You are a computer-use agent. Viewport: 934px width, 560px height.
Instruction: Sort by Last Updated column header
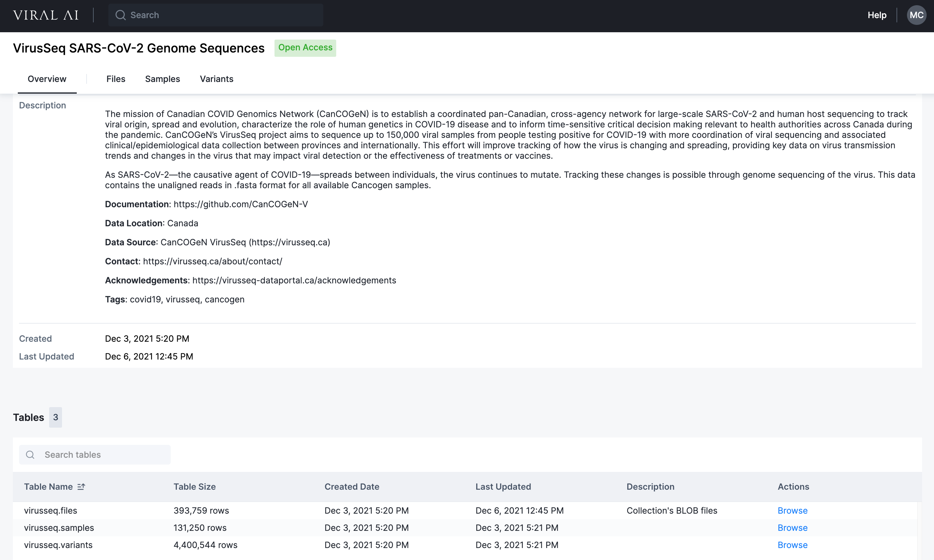(x=503, y=487)
